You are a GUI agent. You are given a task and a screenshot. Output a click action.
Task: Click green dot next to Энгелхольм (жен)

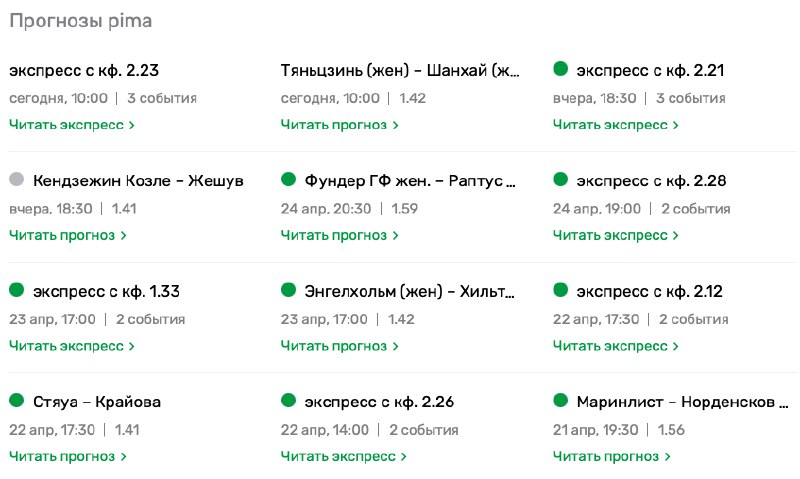[x=288, y=291]
